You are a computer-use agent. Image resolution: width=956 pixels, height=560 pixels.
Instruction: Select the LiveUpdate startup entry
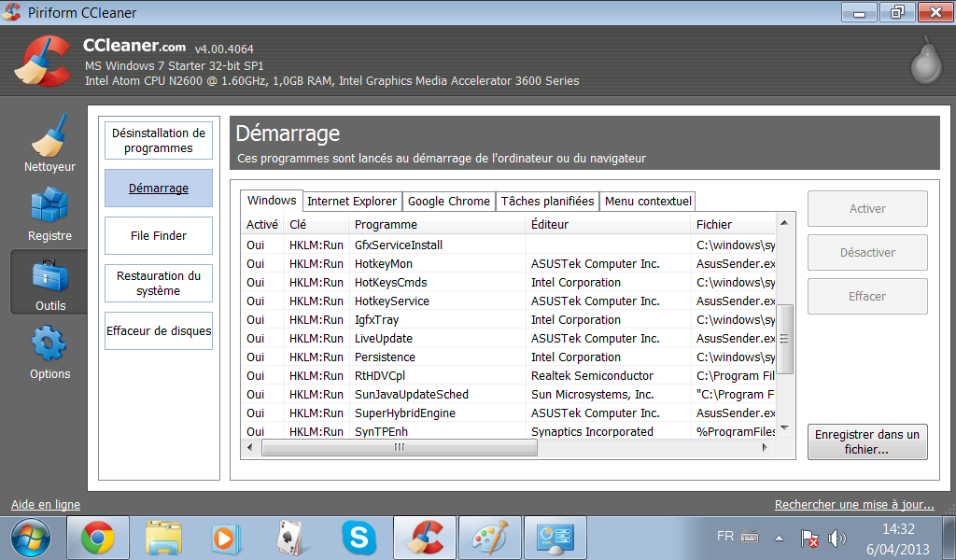coord(509,338)
